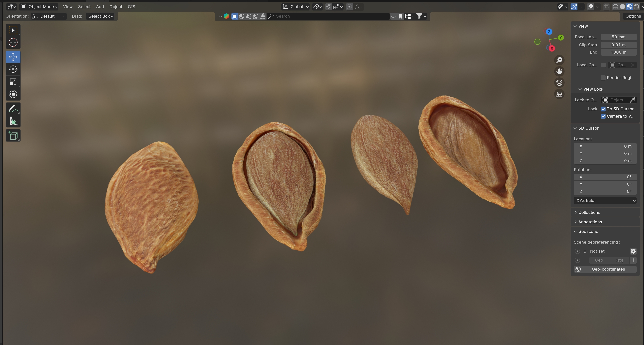Click the pan view hand icon
The image size is (644, 345).
click(x=559, y=71)
